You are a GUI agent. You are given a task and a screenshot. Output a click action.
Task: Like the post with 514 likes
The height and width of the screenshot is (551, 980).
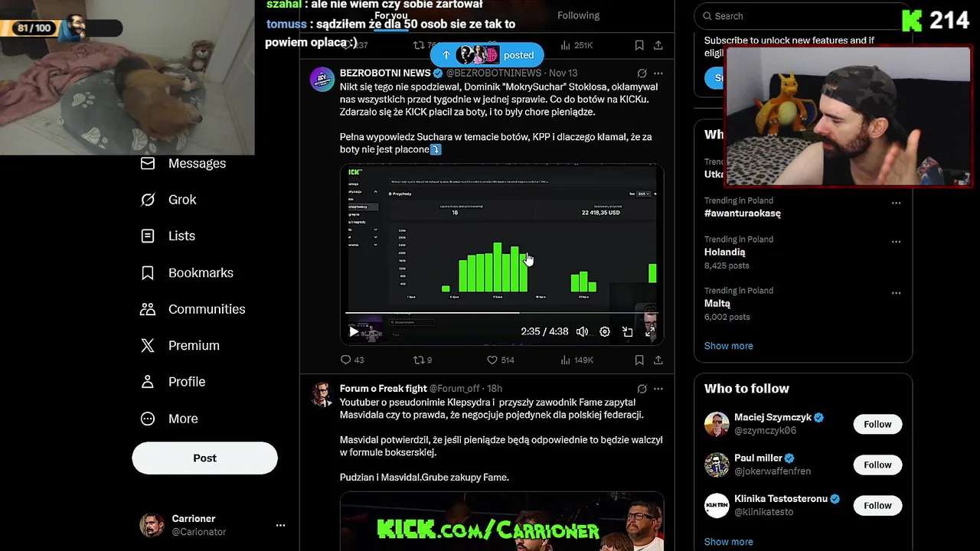(501, 360)
